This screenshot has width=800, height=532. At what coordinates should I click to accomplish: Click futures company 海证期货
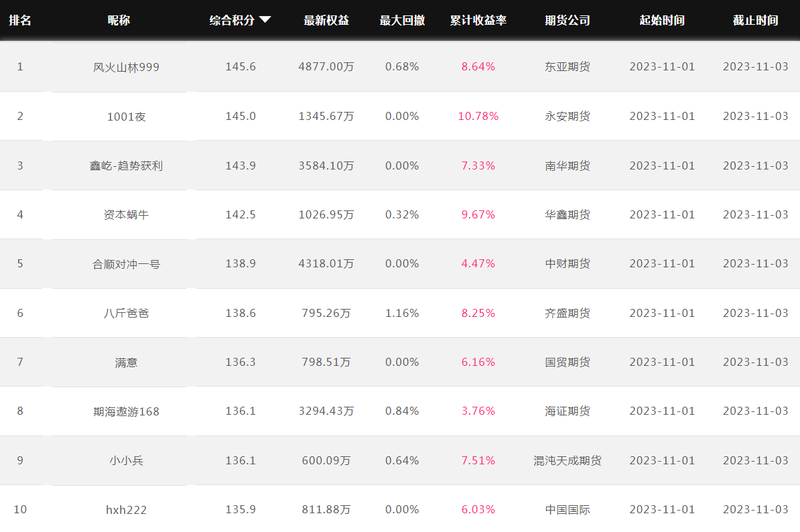(x=568, y=411)
